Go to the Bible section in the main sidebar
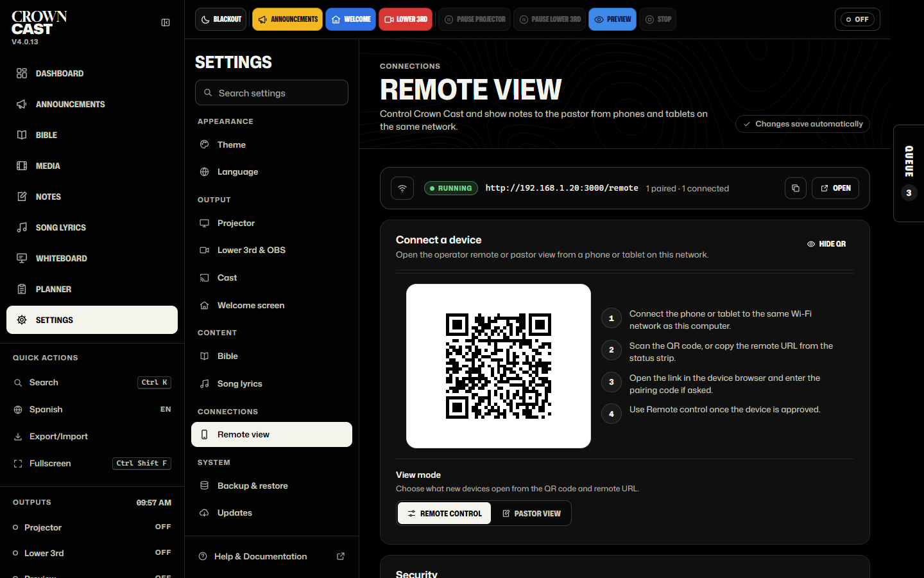Screen dimensions: 924x578 pos(92,135)
